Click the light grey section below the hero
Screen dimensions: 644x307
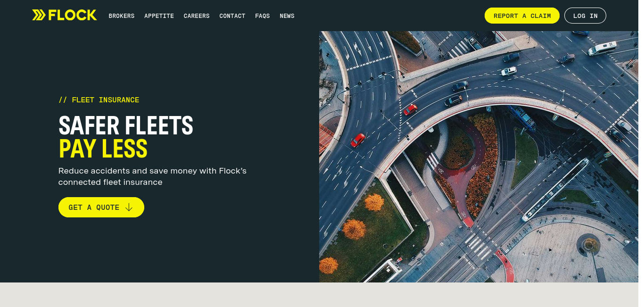tap(322, 295)
